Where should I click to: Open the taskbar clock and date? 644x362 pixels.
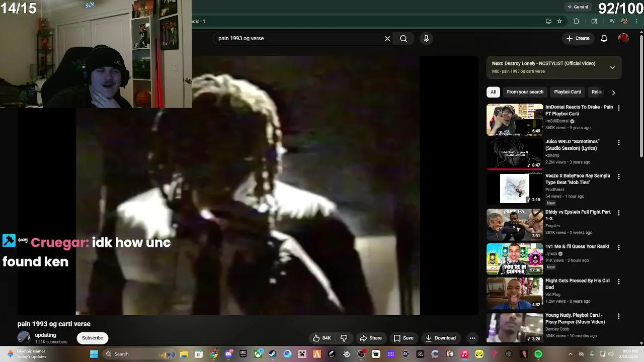[x=630, y=354]
